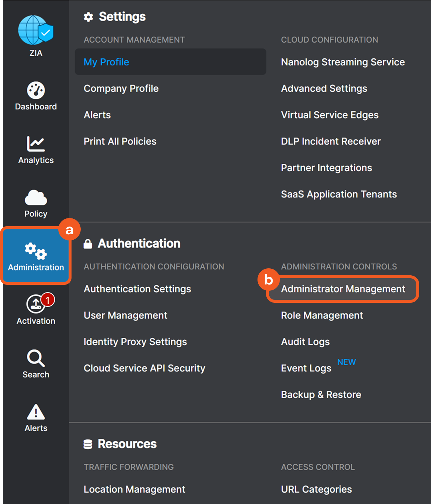Open Audit Logs page
431x504 pixels.
pos(305,342)
